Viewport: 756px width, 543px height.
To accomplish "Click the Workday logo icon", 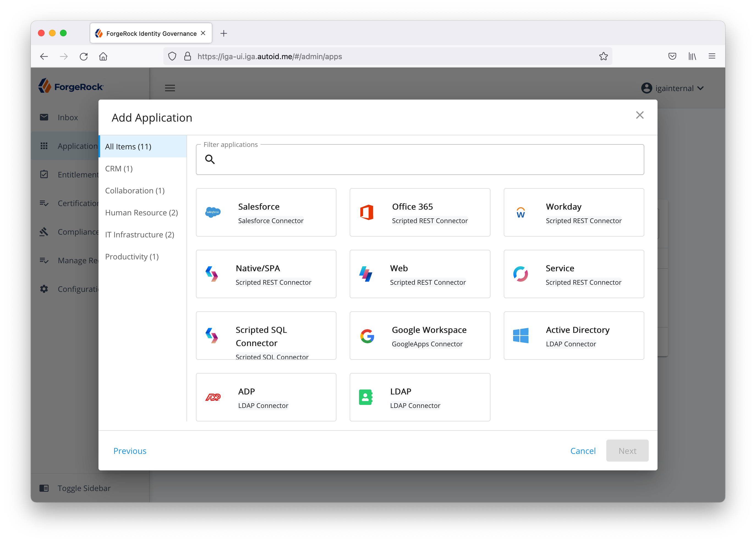I will pos(520,212).
